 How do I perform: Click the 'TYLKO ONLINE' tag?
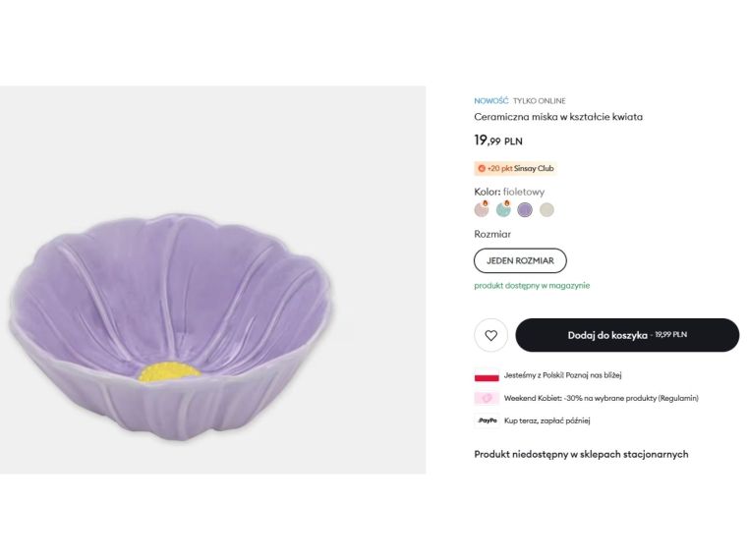(x=540, y=100)
